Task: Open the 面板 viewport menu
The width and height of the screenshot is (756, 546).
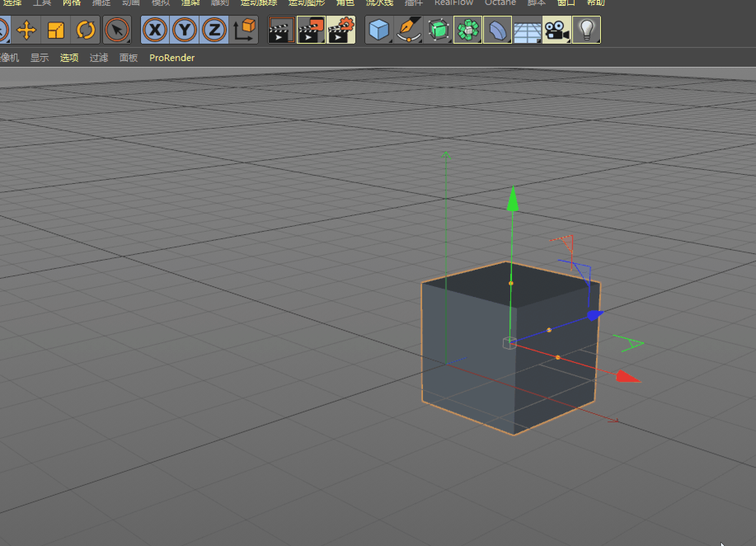Action: pos(129,58)
